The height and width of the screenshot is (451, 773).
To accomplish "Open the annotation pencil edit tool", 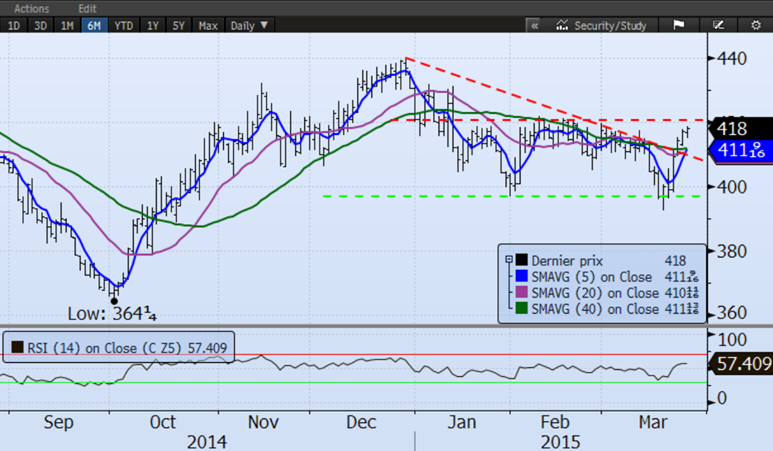I will tap(718, 25).
